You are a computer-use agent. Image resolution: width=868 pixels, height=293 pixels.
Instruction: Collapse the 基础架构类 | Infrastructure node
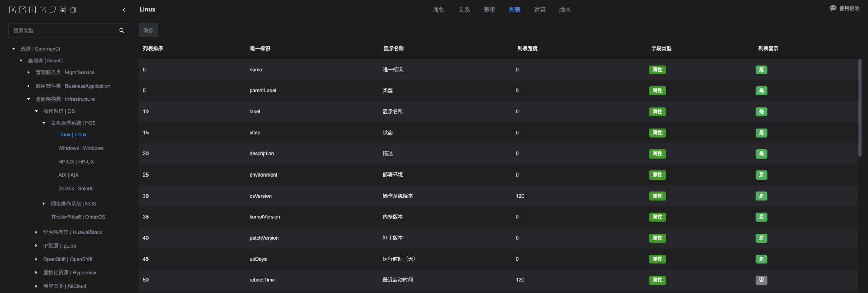click(x=28, y=99)
